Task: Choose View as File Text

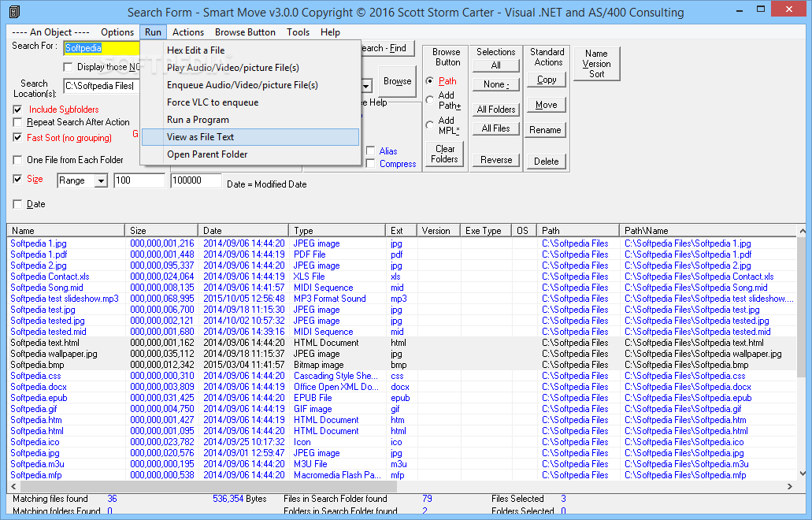Action: [250, 137]
